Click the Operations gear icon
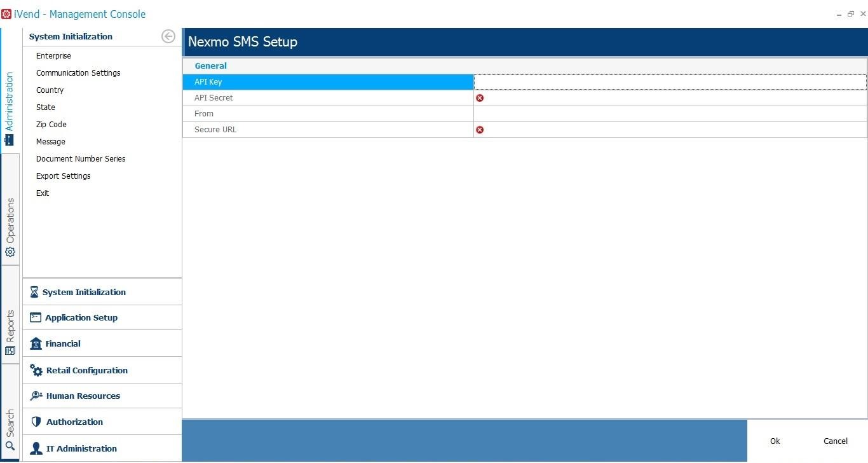This screenshot has width=868, height=463. coord(10,252)
